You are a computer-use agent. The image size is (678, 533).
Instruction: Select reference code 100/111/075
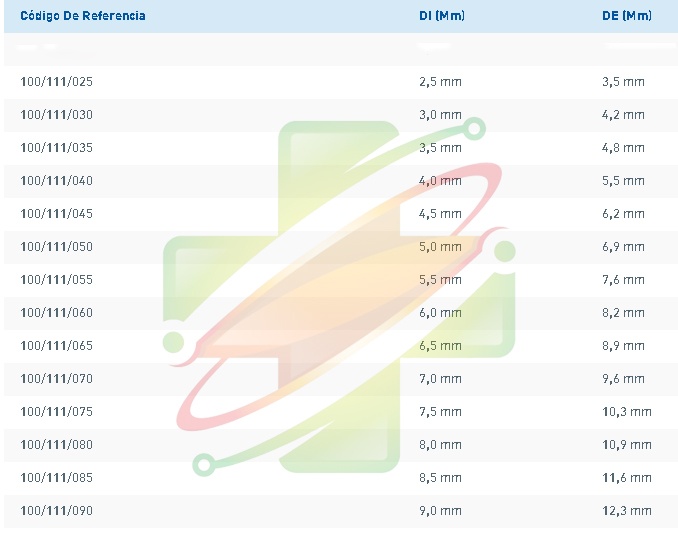click(57, 412)
